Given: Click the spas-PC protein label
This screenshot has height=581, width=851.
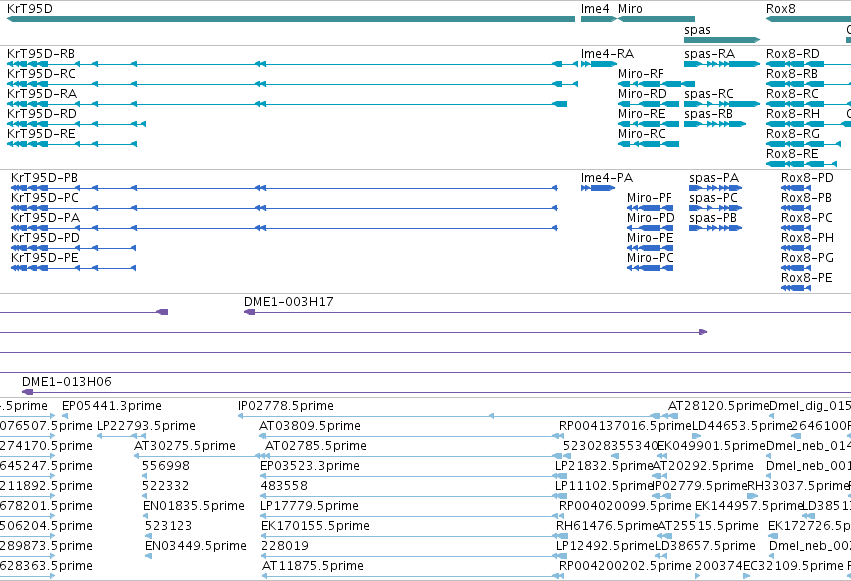Looking at the screenshot, I should pos(713,198).
